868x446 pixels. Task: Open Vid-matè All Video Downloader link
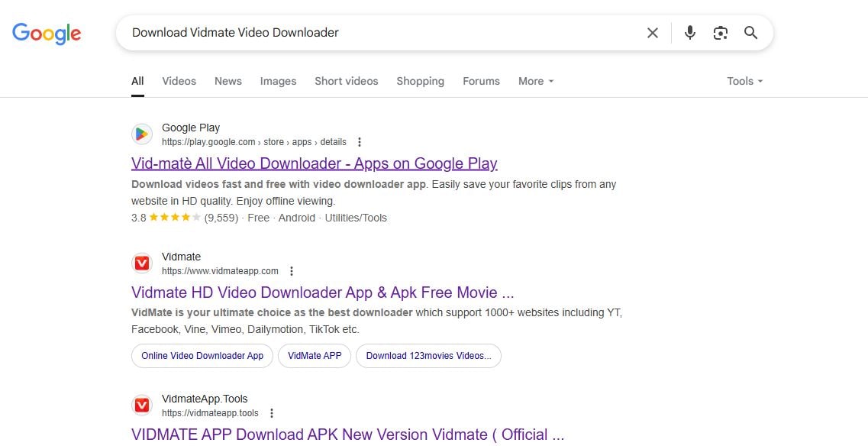click(315, 163)
